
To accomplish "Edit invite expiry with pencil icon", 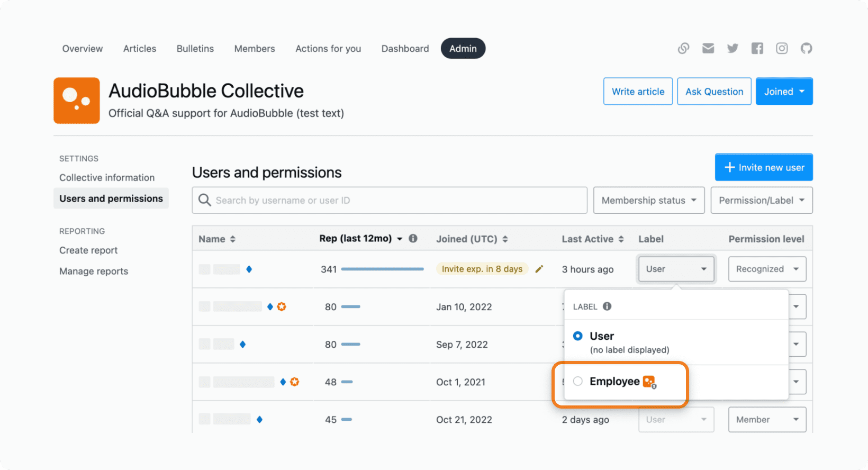I will (539, 269).
